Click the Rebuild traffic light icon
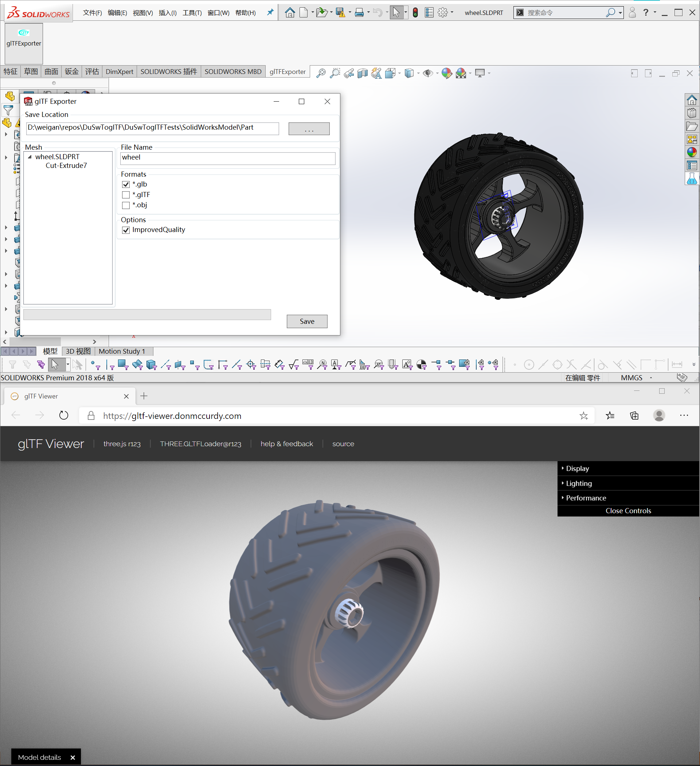700x766 pixels. (415, 12)
